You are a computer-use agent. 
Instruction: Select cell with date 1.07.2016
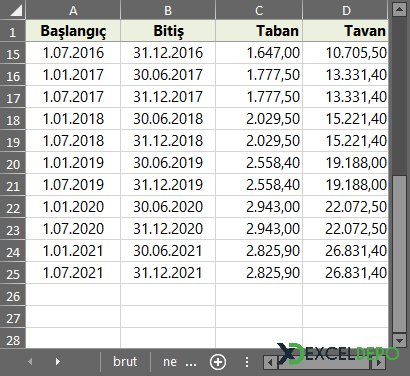click(73, 53)
